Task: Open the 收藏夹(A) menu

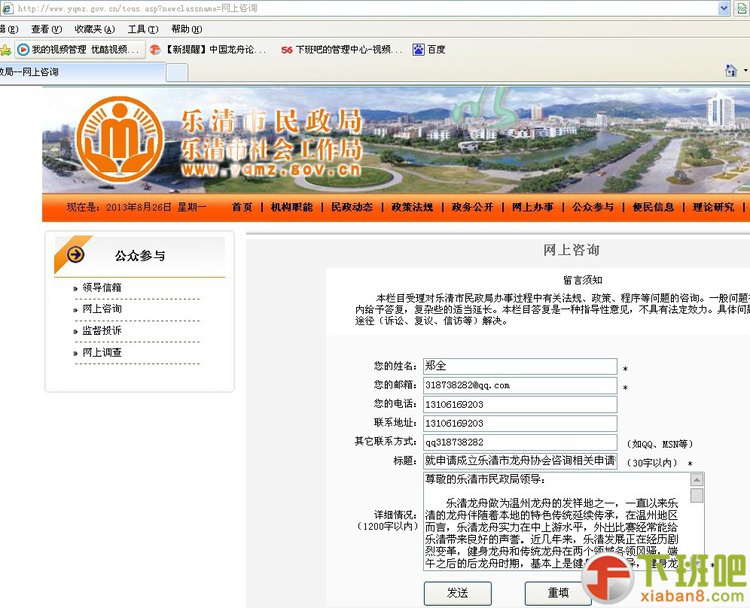Action: pyautogui.click(x=95, y=30)
